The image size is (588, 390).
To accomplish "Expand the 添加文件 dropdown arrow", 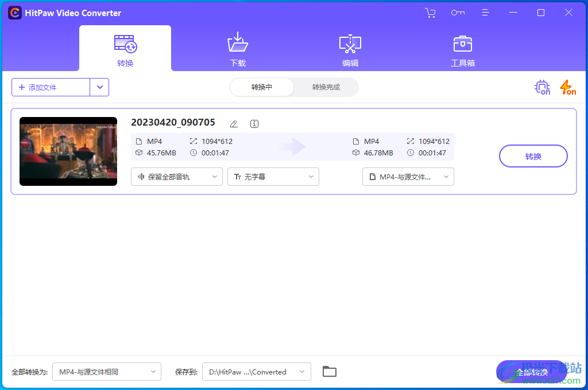I will [x=99, y=87].
